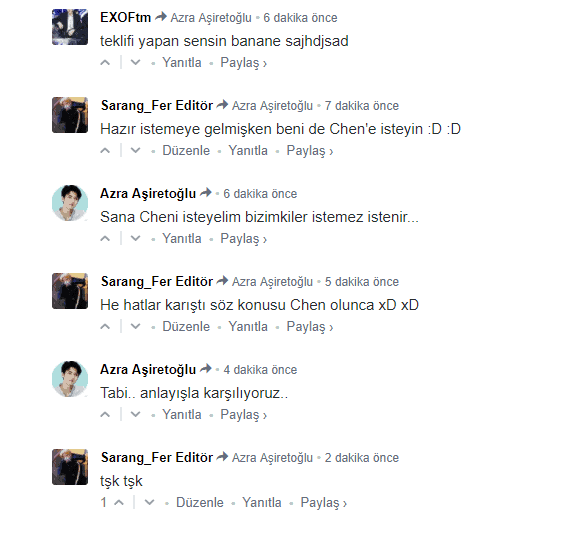This screenshot has width=561, height=533.
Task: Downvote the 'Tabi.. anlayışla karşılıyoruz' comment
Action: (x=135, y=415)
